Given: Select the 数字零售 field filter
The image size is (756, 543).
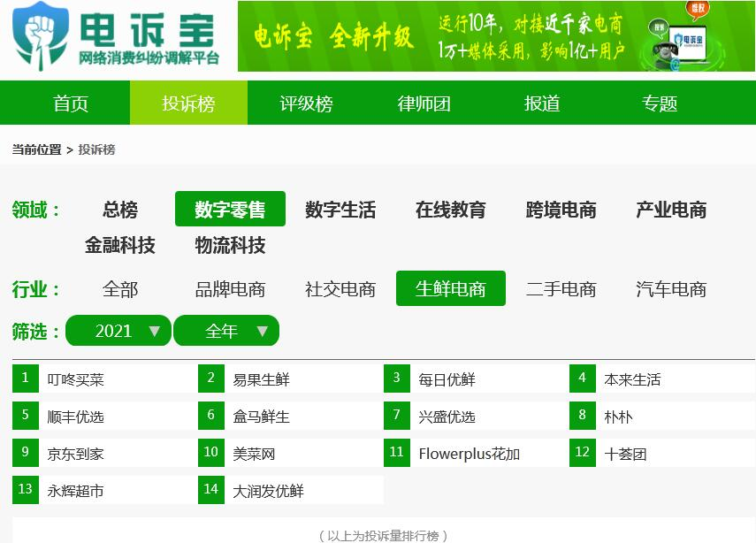Looking at the screenshot, I should point(230,210).
